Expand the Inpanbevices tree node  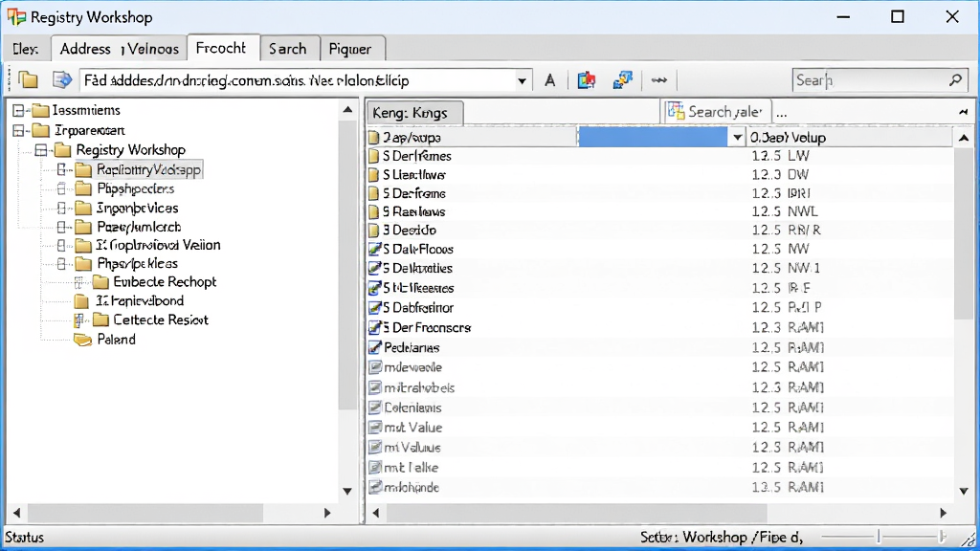61,208
